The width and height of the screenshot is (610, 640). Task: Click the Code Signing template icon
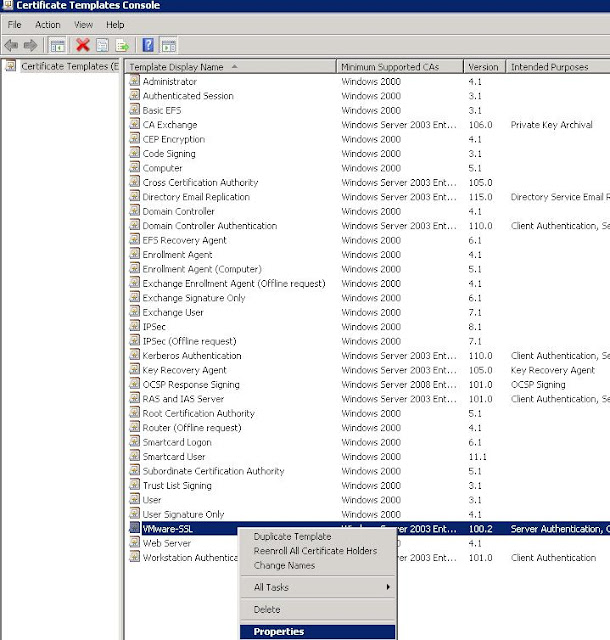tap(134, 153)
